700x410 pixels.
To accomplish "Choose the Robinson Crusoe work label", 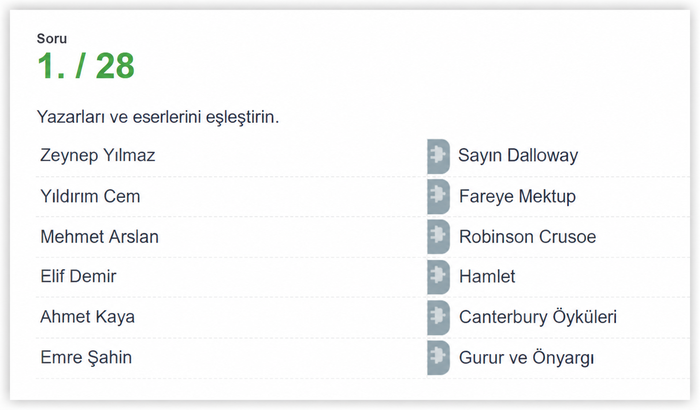I will pos(528,237).
